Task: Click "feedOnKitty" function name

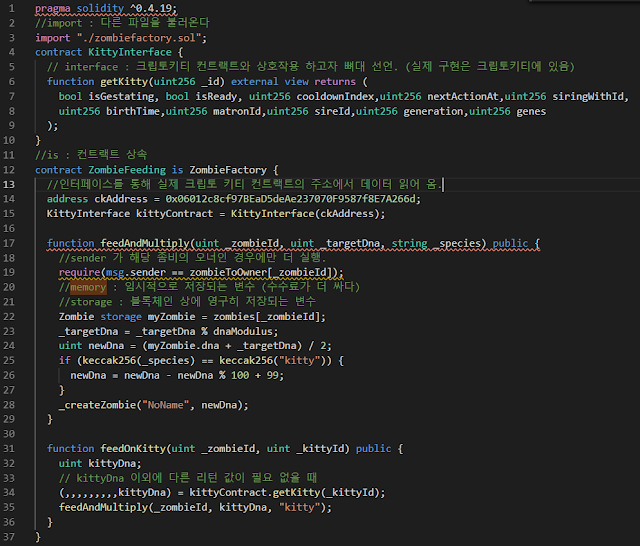Action: point(133,448)
